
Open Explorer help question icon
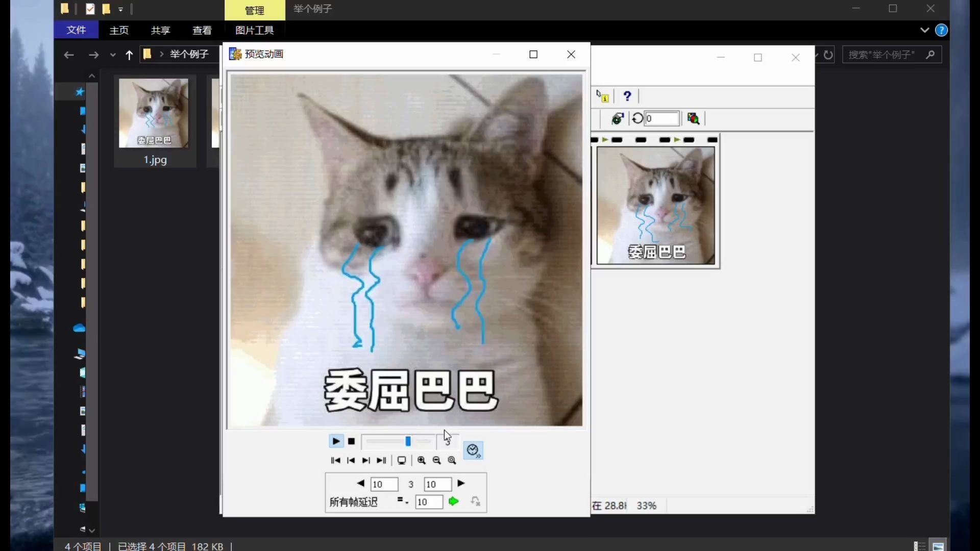pos(941,30)
